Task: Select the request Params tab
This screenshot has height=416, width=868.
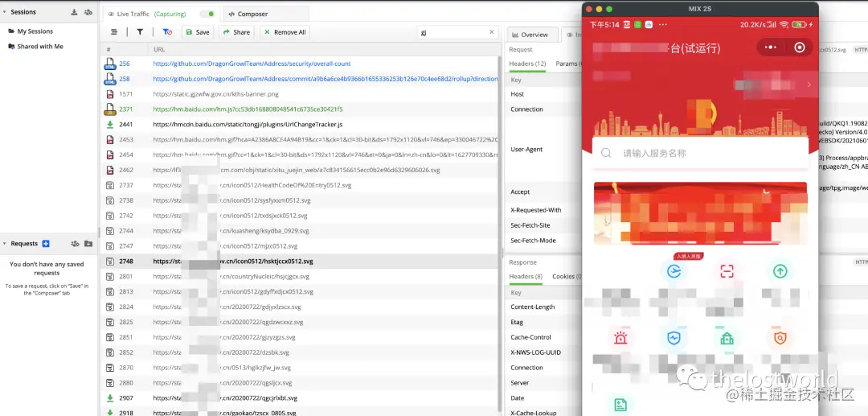Action: 567,64
